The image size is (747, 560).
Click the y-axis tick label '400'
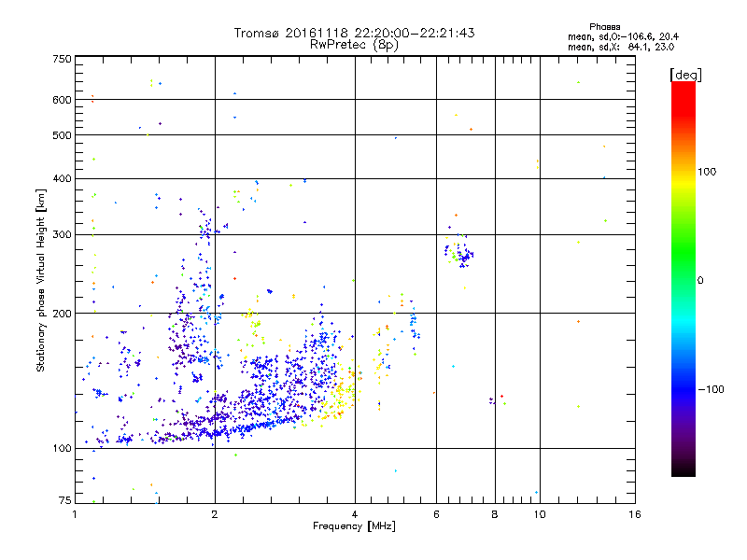(x=62, y=178)
